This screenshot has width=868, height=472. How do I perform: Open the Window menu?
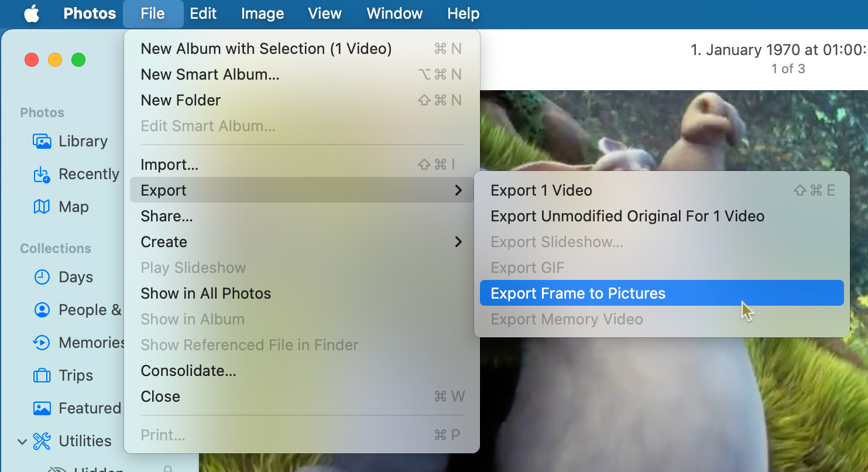pos(394,13)
